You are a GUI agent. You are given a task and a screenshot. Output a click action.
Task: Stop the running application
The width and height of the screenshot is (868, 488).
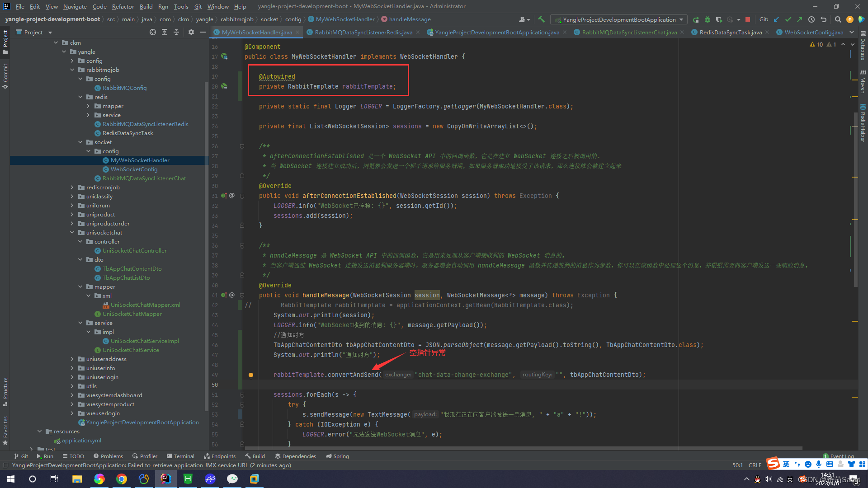[x=748, y=19]
